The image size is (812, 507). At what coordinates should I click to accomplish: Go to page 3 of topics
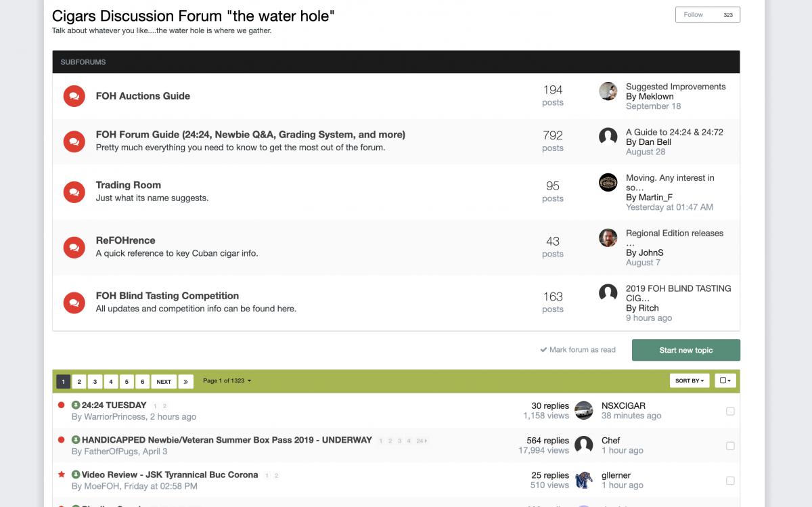pyautogui.click(x=95, y=382)
